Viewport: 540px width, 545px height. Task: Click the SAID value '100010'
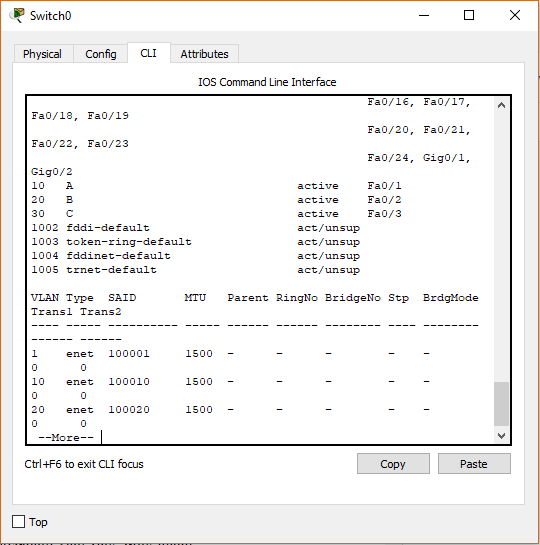click(129, 382)
